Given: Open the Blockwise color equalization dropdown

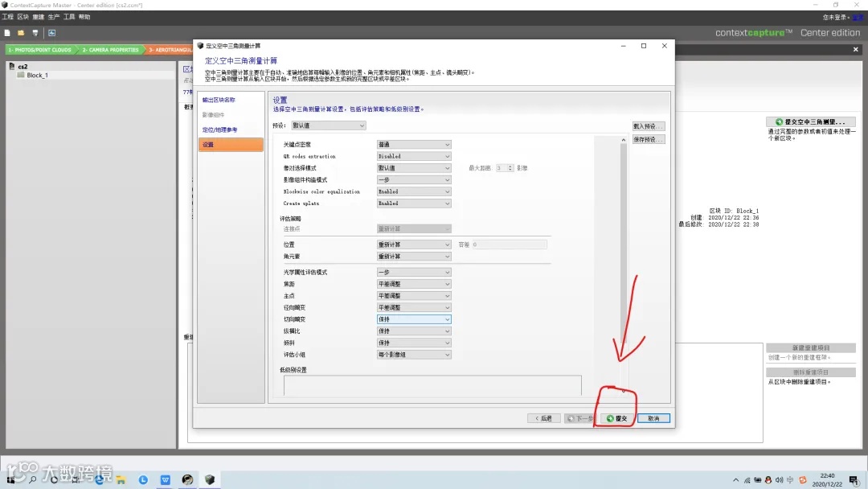Looking at the screenshot, I should (414, 191).
